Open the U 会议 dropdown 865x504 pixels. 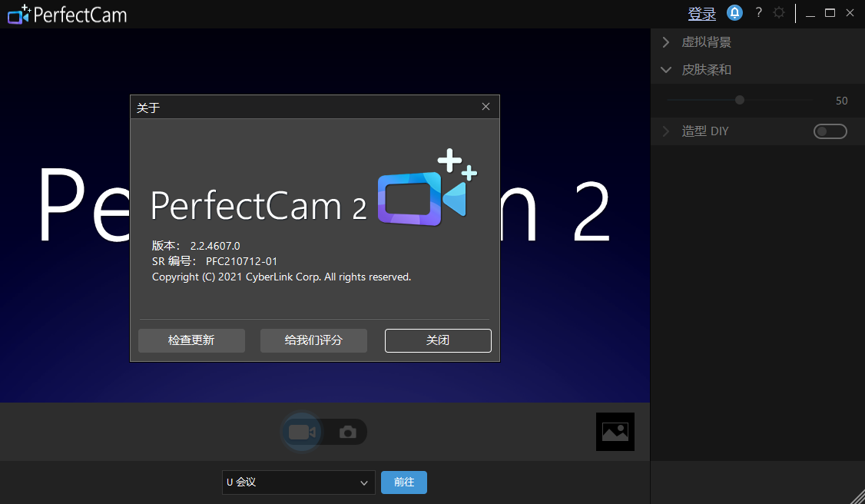(x=298, y=482)
